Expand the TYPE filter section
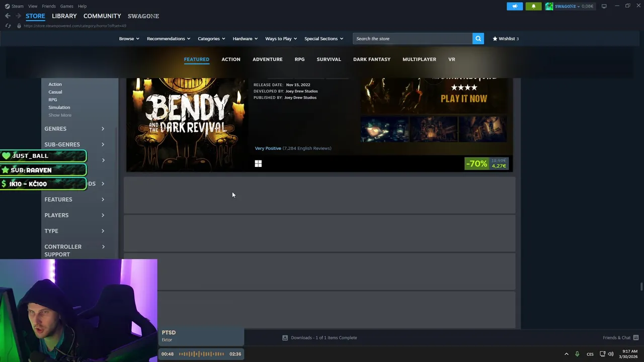Screen dimensions: 644x362 click(74, 231)
